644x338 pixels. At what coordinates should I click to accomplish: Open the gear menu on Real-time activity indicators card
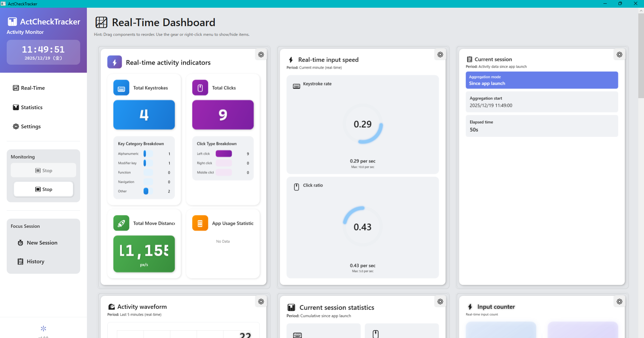coord(261,55)
